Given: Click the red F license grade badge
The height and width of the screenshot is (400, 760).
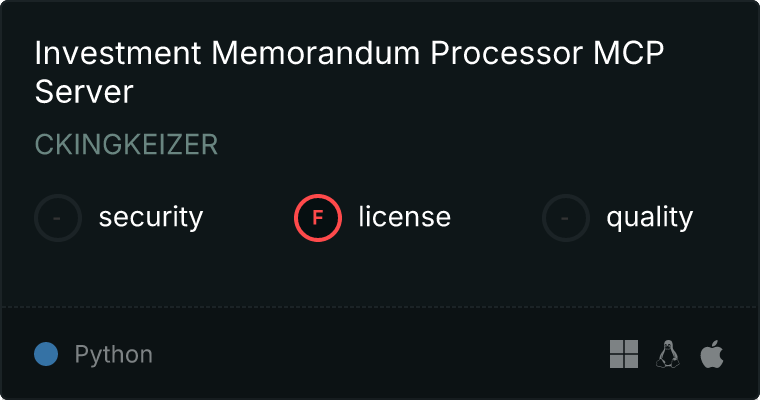Looking at the screenshot, I should point(318,218).
